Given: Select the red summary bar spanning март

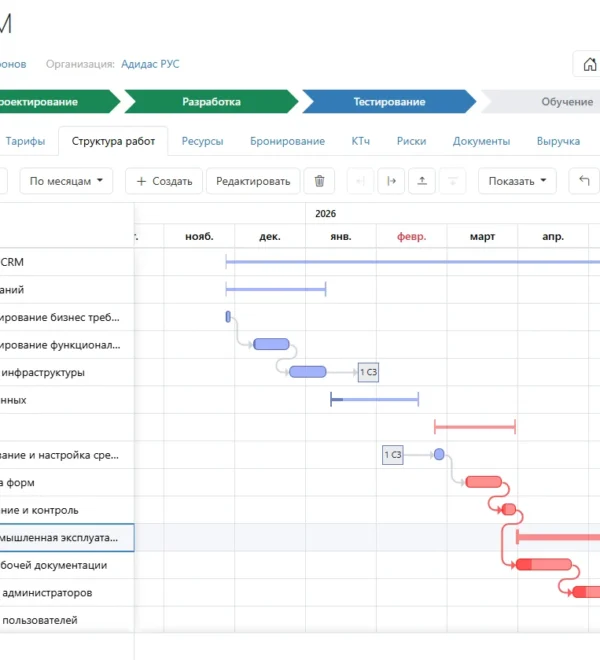Looking at the screenshot, I should 475,427.
